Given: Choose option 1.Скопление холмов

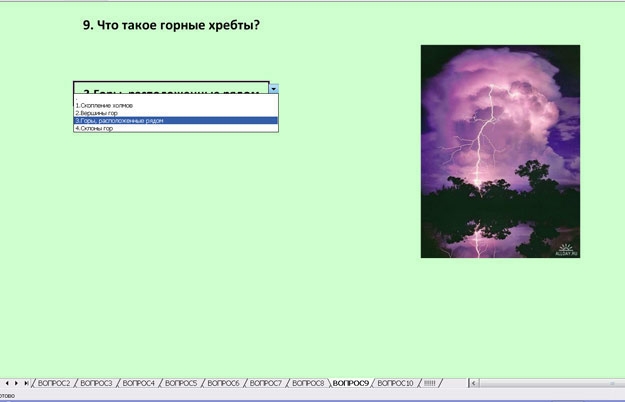Looking at the screenshot, I should coord(176,106).
